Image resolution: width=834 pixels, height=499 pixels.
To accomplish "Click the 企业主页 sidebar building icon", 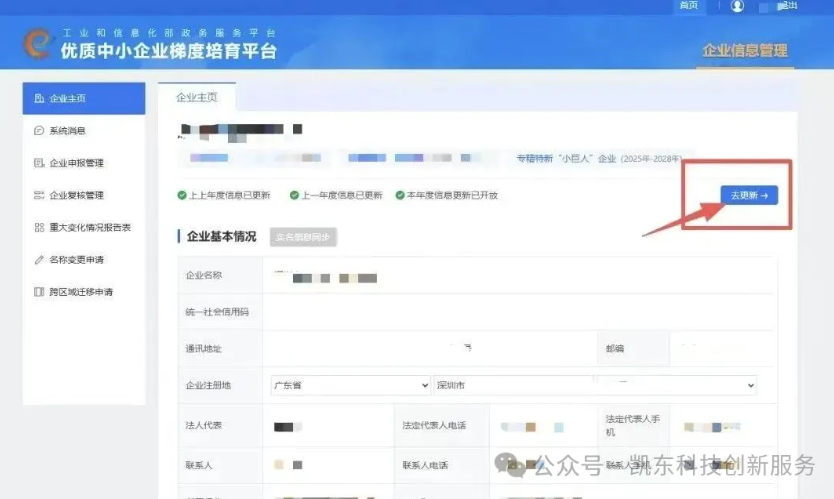I will click(39, 98).
